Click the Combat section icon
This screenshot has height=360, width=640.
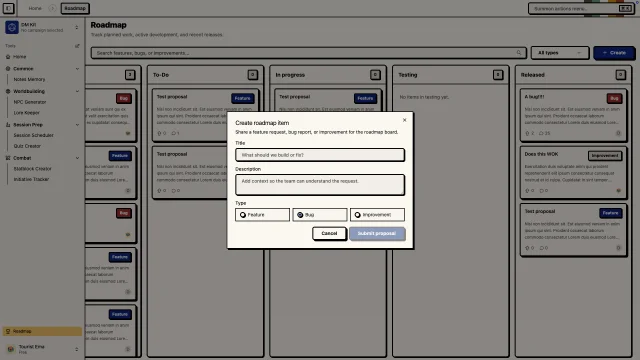click(x=8, y=158)
